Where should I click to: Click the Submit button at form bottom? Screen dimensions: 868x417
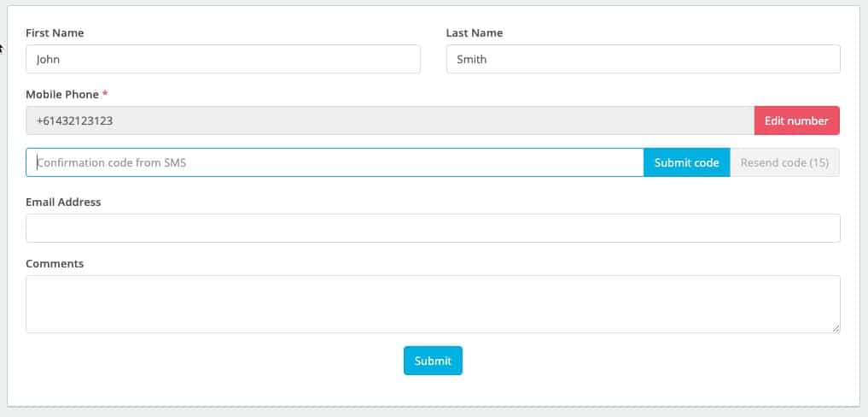[x=433, y=361]
